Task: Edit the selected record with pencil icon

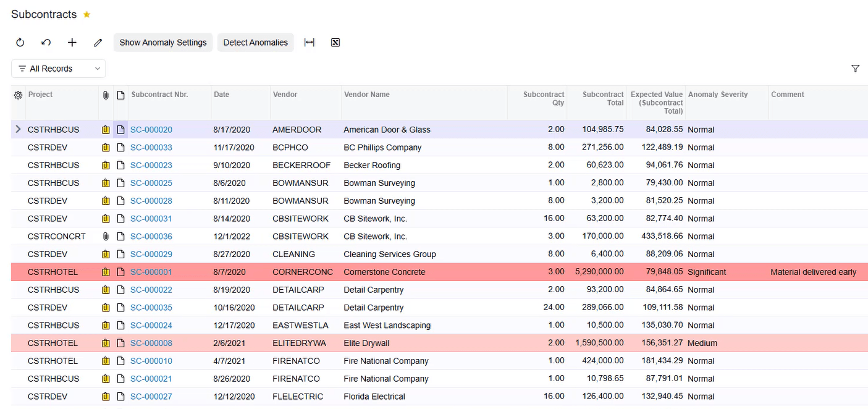Action: pyautogui.click(x=98, y=43)
